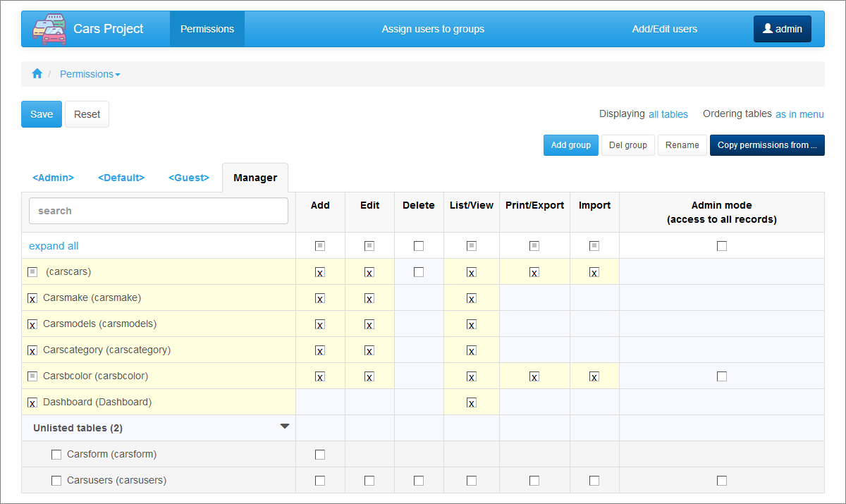
Task: Switch to the <Guest> permissions tab
Action: pyautogui.click(x=188, y=178)
